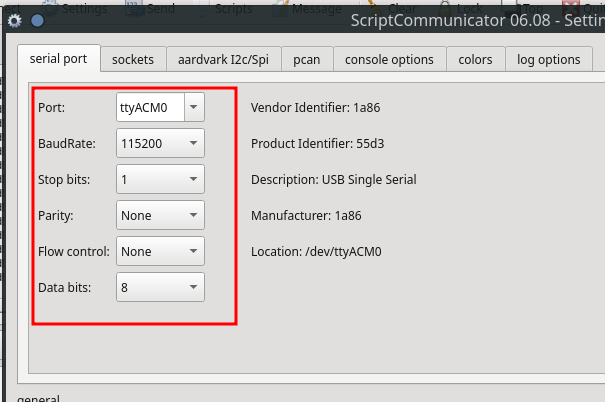The height and width of the screenshot is (402, 605).
Task: Open the colors tab
Action: [x=475, y=59]
